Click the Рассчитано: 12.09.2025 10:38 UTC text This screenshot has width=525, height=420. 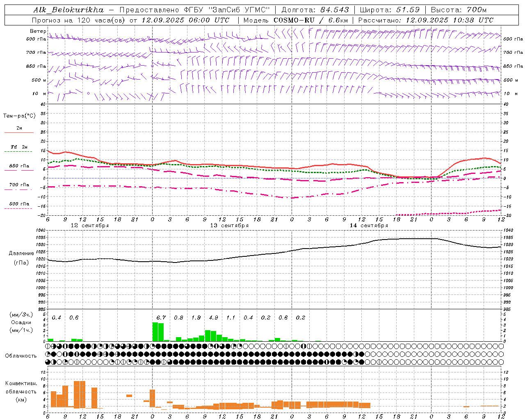[x=426, y=20]
